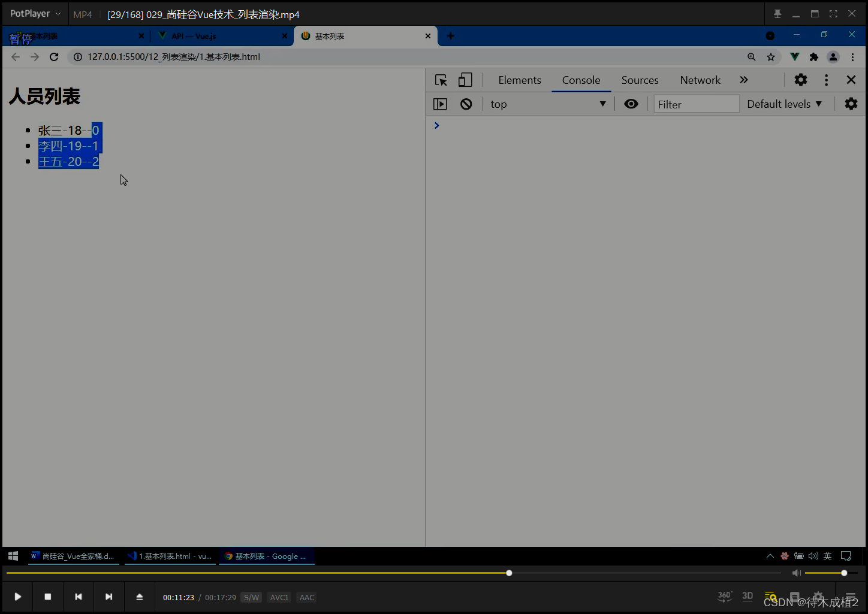
Task: Open file with the eject button
Action: pos(139,597)
